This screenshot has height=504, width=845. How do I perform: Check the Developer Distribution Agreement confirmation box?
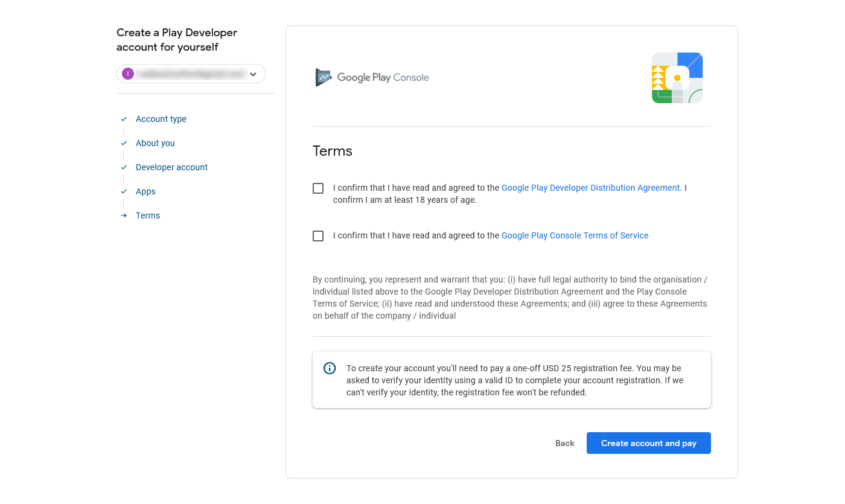[x=318, y=188]
